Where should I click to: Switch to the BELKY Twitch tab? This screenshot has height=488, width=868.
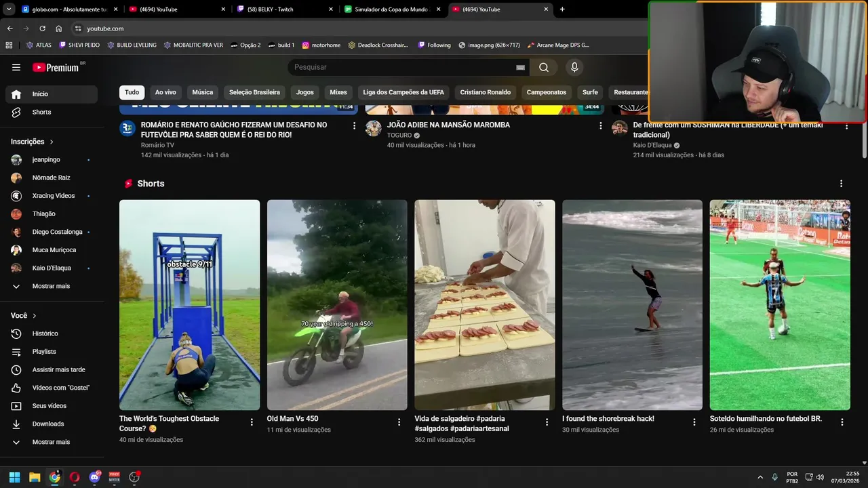(x=285, y=9)
